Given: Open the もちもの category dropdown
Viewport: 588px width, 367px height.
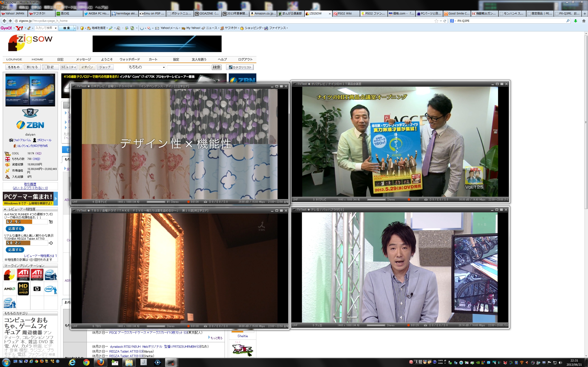Looking at the screenshot, I should click(147, 67).
